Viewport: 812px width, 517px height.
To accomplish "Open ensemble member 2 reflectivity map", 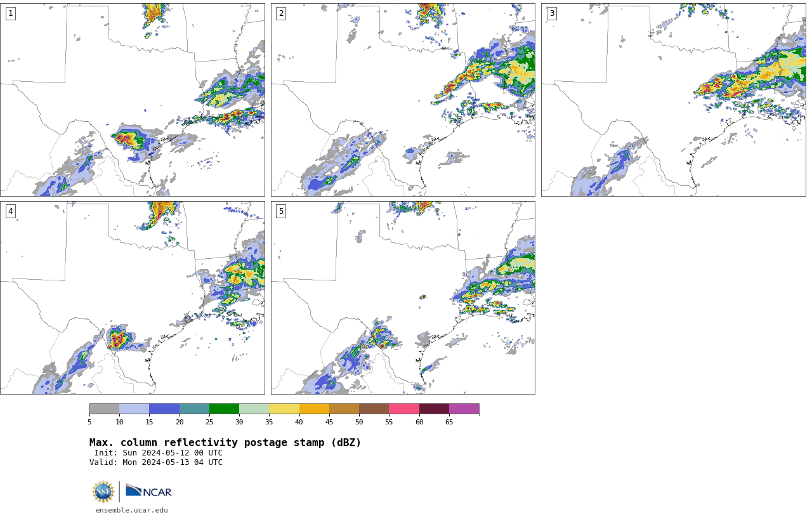I will click(403, 100).
